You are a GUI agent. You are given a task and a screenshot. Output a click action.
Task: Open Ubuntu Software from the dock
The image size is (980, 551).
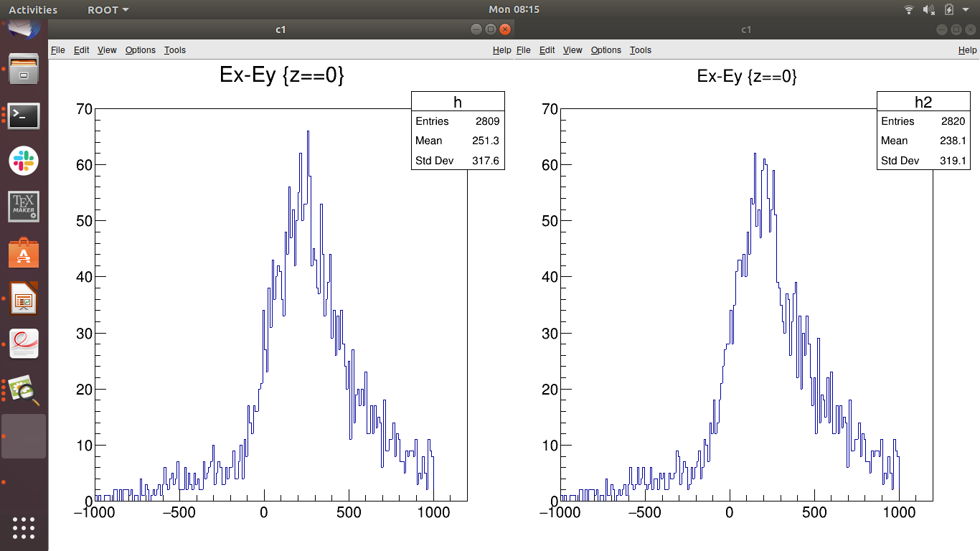pos(24,253)
